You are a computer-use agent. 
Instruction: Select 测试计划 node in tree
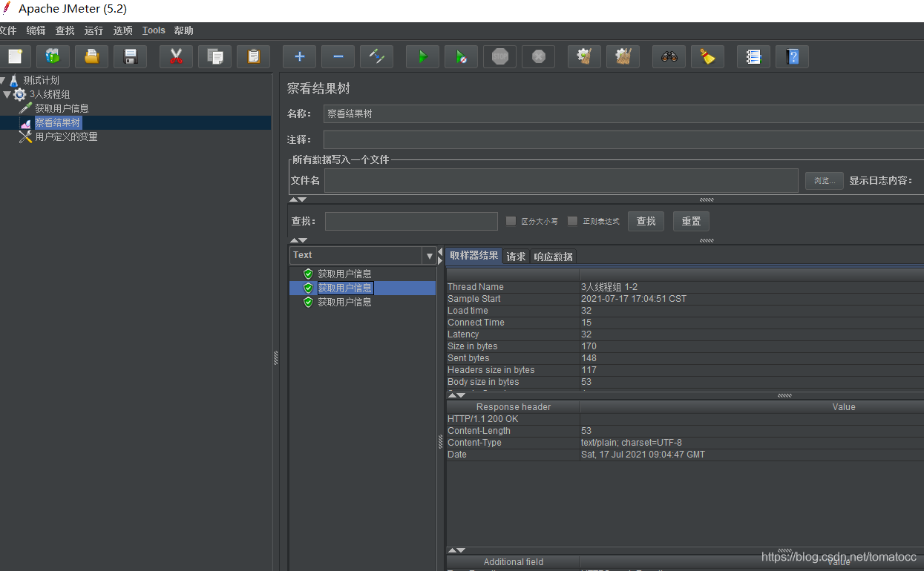41,80
